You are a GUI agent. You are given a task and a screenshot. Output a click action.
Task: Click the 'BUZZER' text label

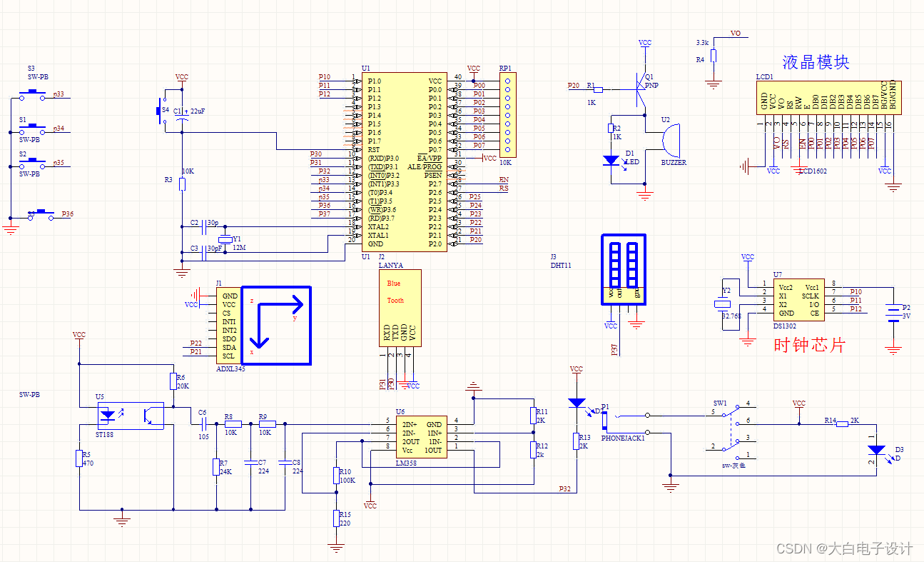coord(674,163)
